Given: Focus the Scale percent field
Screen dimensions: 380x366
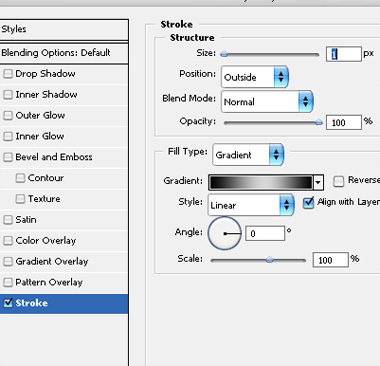Looking at the screenshot, I should 331,260.
